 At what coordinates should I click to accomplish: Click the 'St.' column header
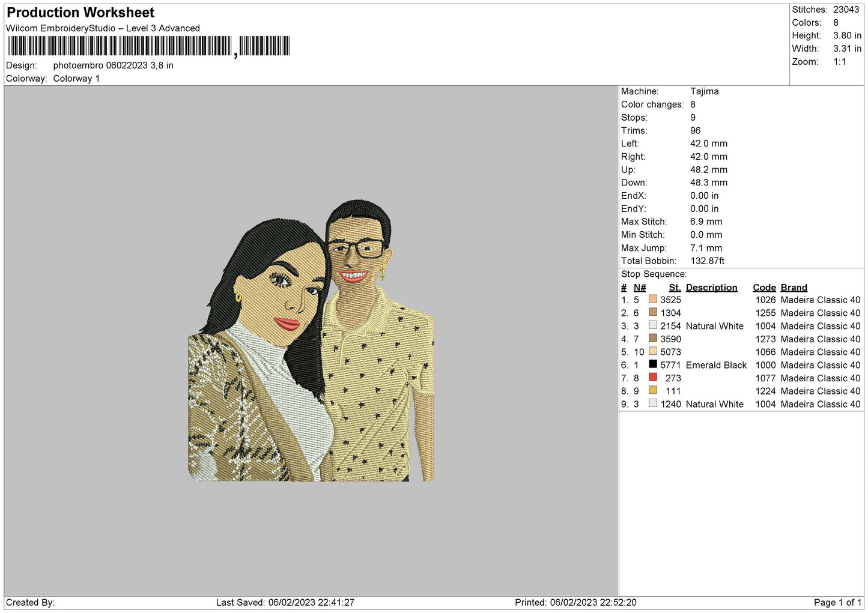(675, 288)
